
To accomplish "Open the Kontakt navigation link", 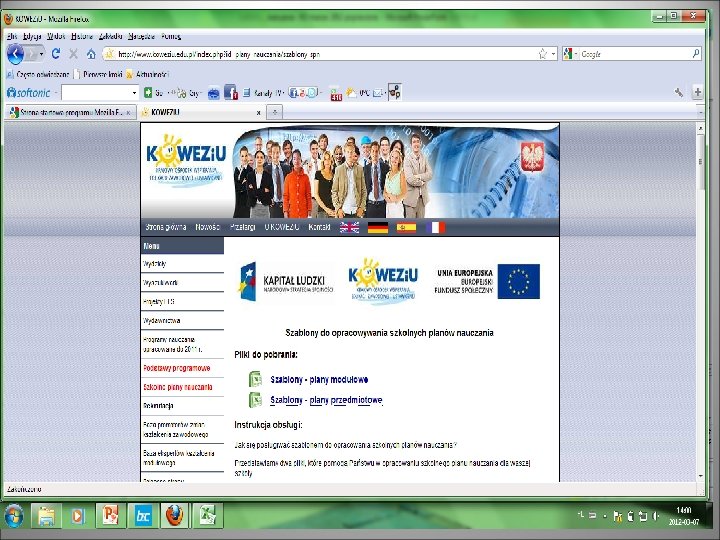I will [x=319, y=227].
